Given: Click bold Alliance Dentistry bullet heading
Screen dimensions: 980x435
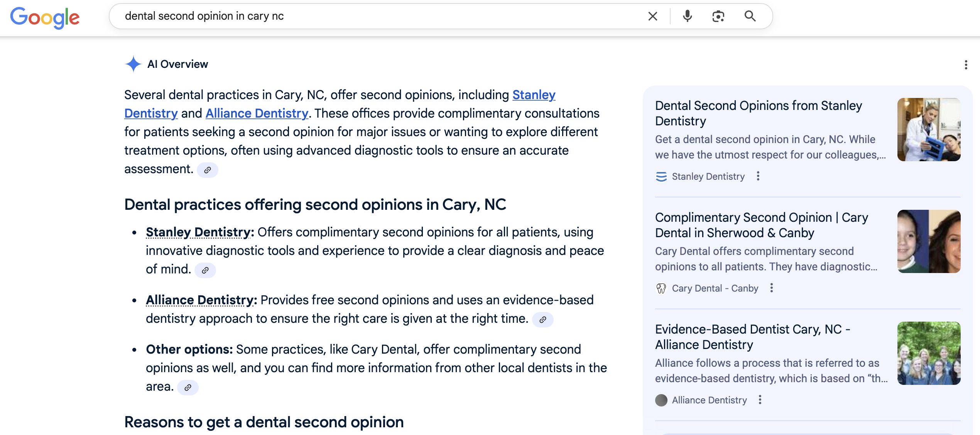Looking at the screenshot, I should (201, 300).
